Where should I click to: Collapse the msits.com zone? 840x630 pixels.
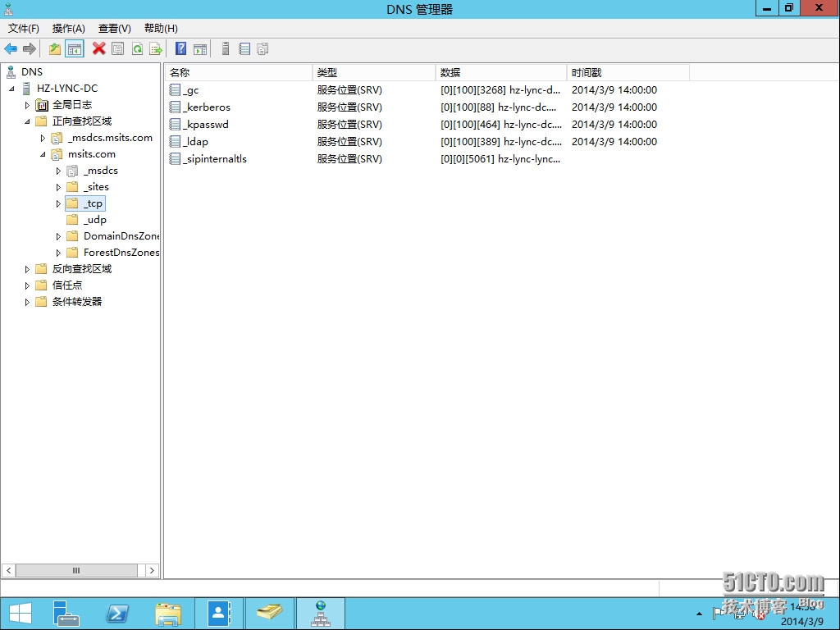[x=43, y=154]
